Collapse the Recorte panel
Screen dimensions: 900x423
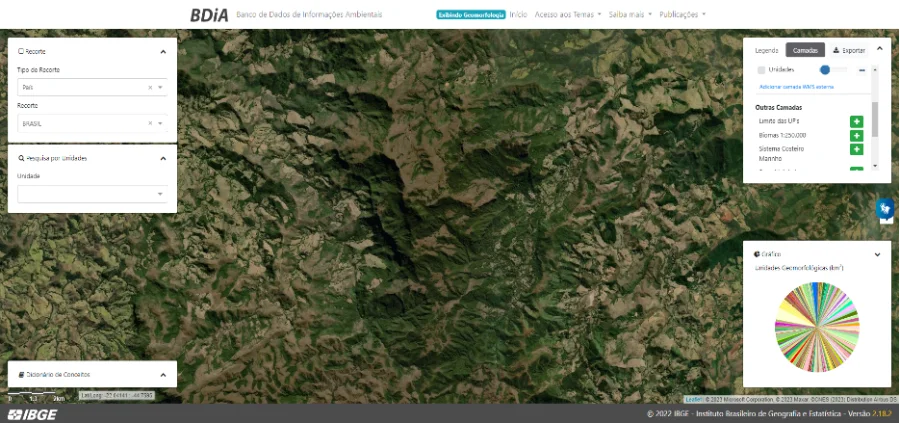click(x=163, y=52)
